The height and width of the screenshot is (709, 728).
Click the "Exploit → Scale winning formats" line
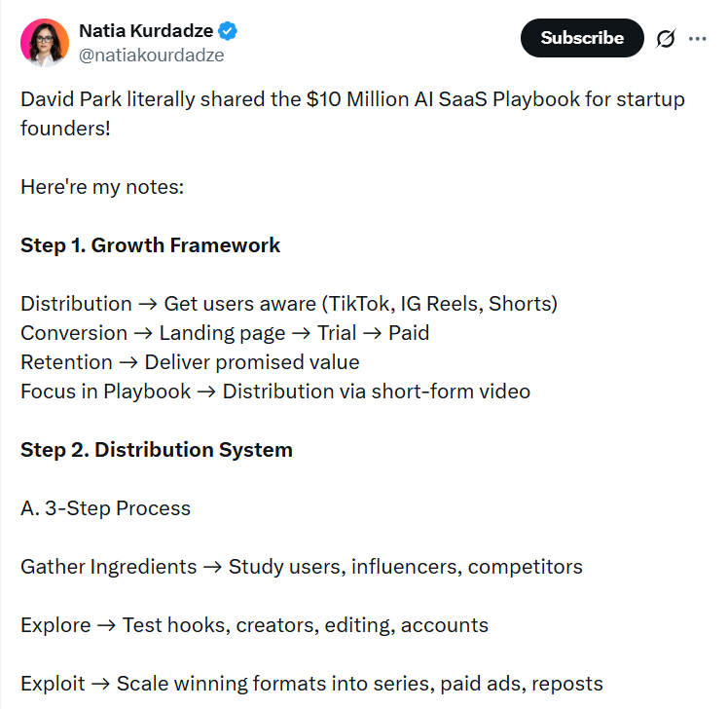(x=311, y=684)
